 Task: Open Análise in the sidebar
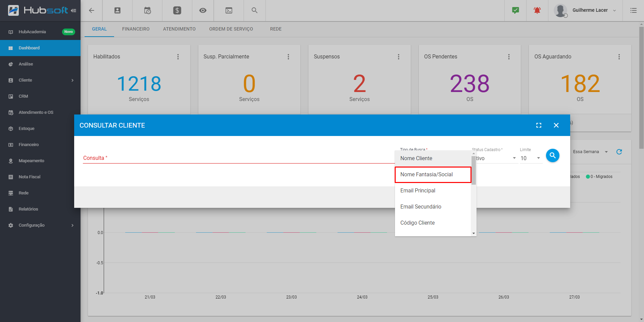pos(40,64)
